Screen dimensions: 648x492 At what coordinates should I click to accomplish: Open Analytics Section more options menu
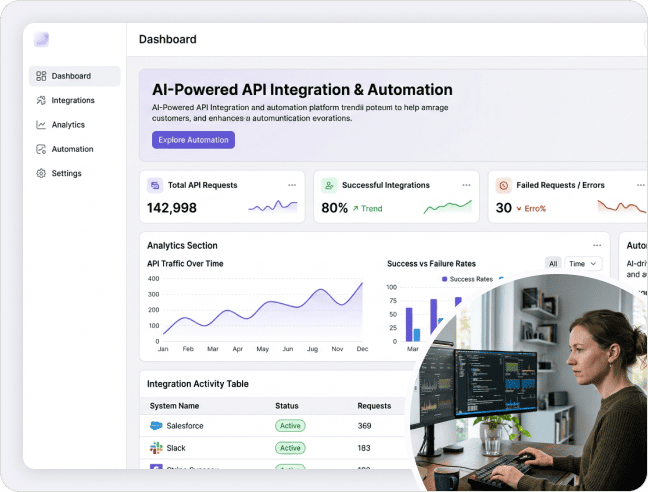(x=597, y=245)
